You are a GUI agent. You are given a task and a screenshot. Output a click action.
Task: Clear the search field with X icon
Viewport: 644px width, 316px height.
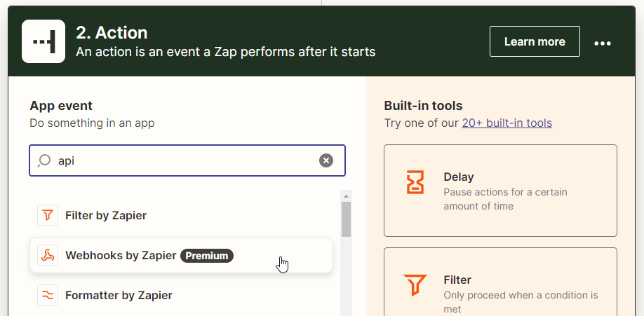326,160
